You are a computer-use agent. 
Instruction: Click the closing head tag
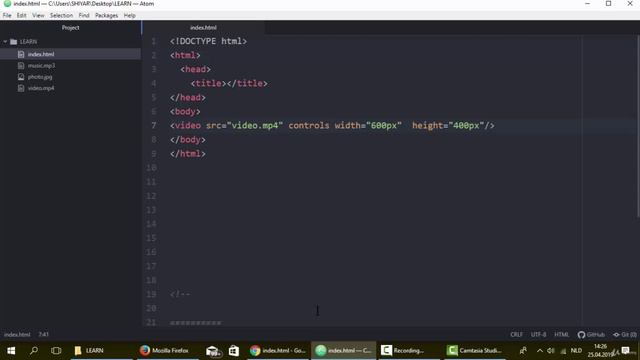(188, 97)
